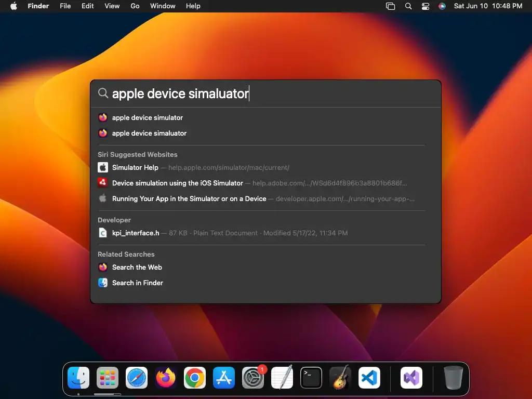
Task: Click gray Apple icon beside Running Your App
Action: 103,198
